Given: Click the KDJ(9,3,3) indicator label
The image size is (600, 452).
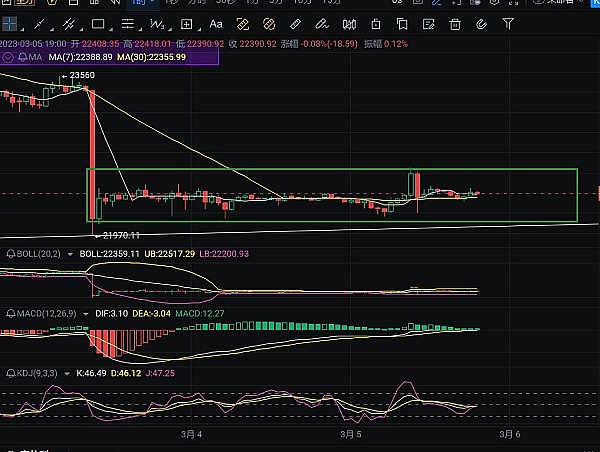Looking at the screenshot, I should (37, 374).
